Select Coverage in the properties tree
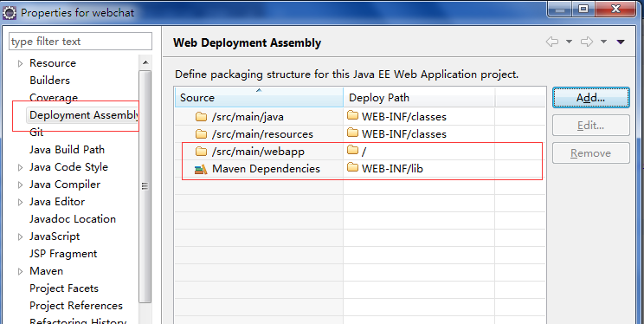 click(x=54, y=98)
